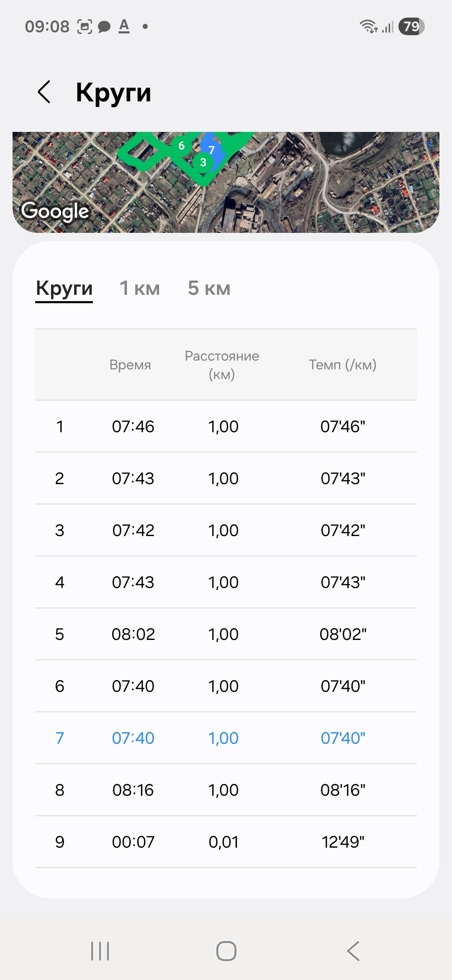Select the Круги tab
This screenshot has width=452, height=980.
[x=64, y=289]
